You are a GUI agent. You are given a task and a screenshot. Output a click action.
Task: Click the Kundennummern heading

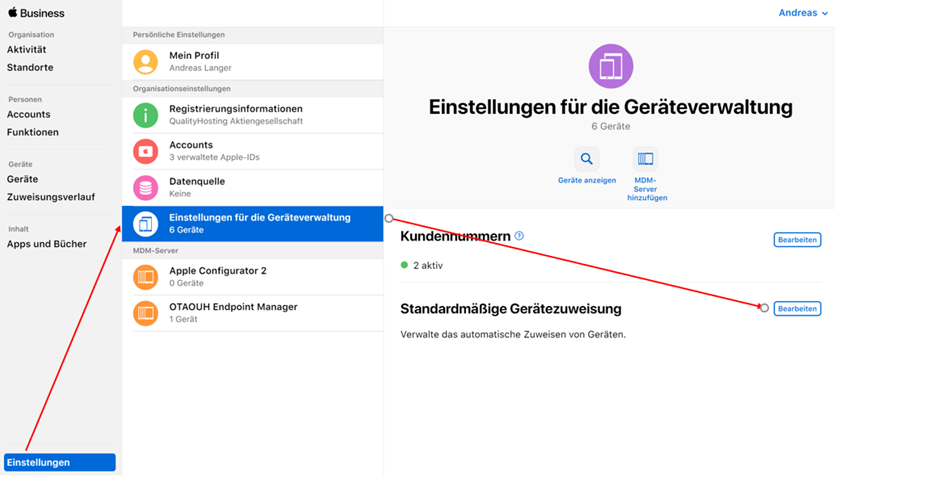455,236
